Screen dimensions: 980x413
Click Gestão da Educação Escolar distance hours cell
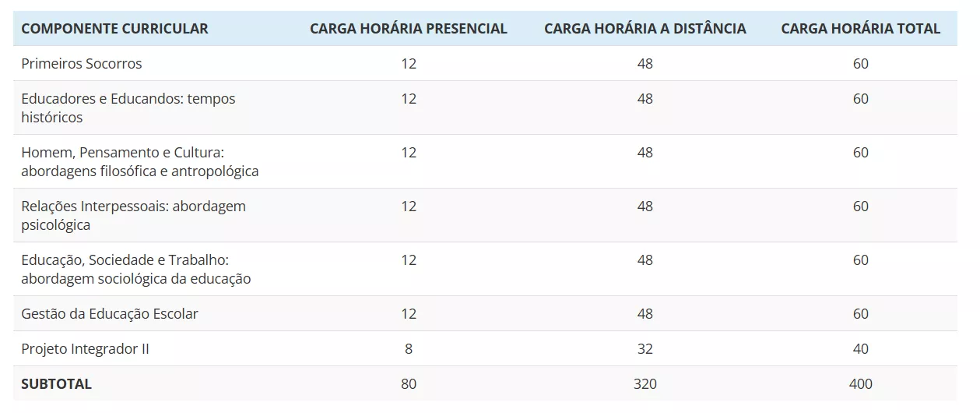point(645,314)
